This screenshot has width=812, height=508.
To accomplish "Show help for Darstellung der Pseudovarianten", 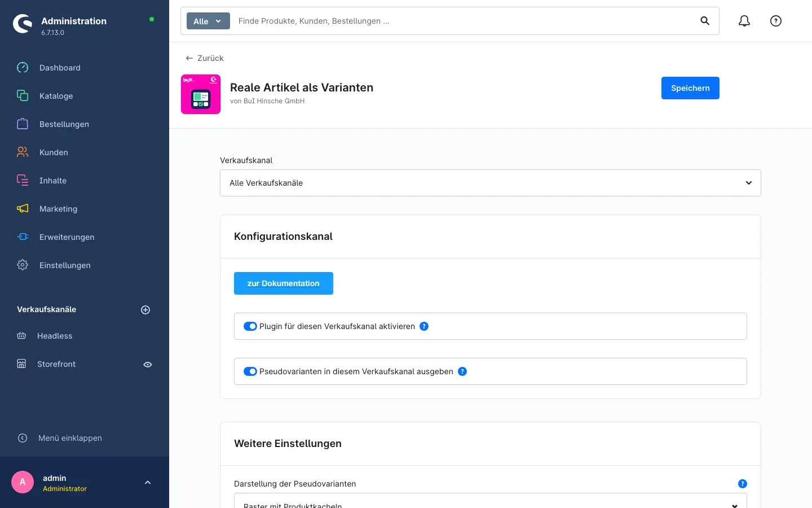I will 743,484.
